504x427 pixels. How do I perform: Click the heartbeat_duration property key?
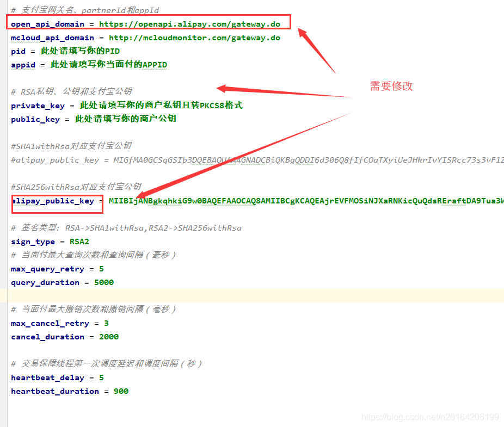pos(55,391)
